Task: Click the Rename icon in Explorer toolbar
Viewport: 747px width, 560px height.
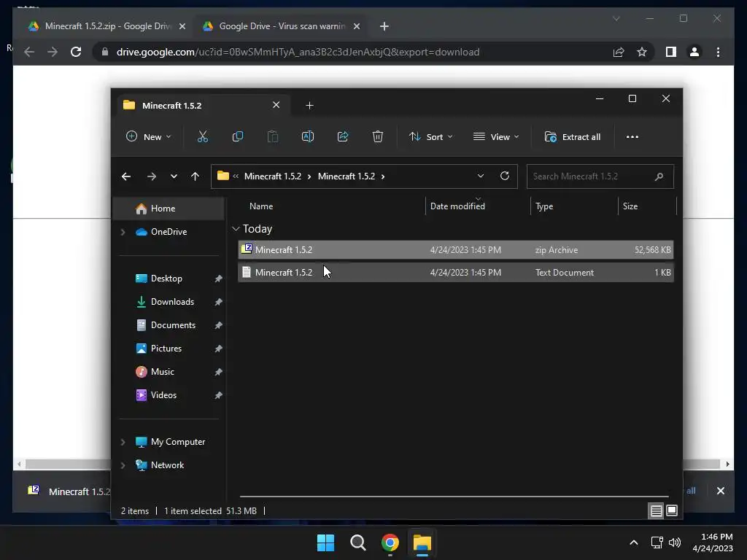Action: [308, 136]
